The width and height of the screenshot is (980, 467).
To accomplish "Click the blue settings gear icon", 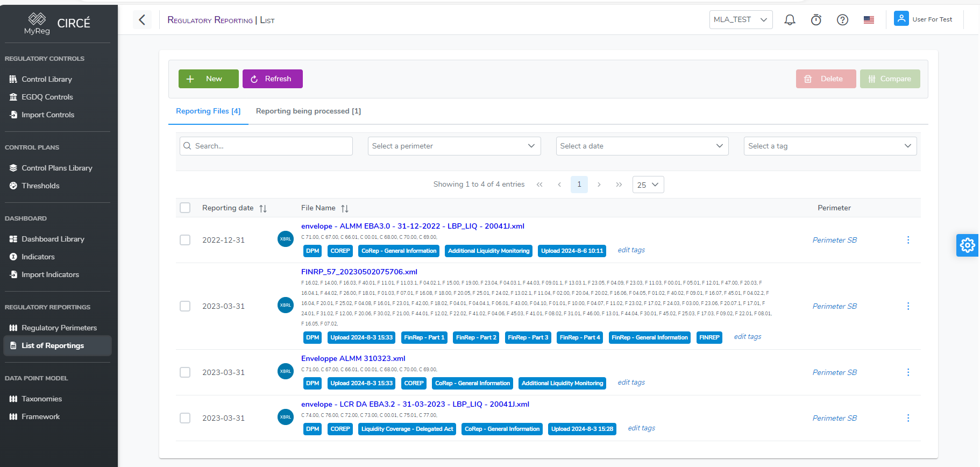I will pos(967,245).
